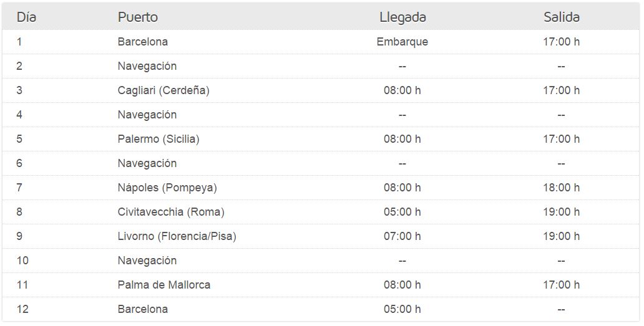Click day number 11 cell
Screen dimensions: 644x326
22,285
